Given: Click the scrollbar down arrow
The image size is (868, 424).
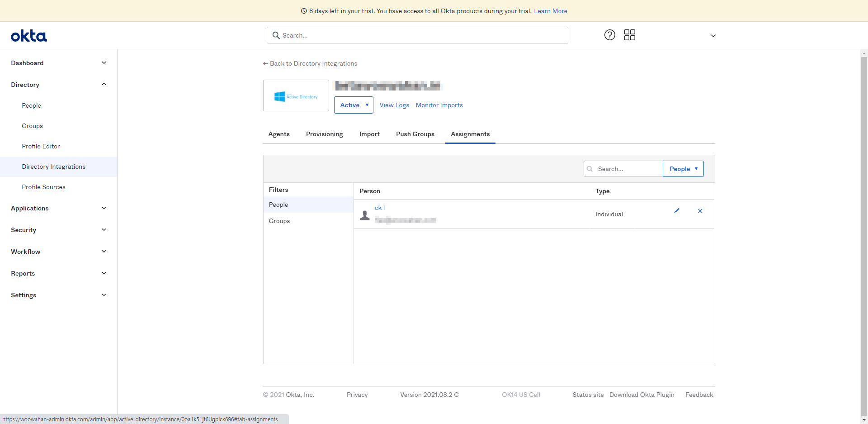Looking at the screenshot, I should pyautogui.click(x=864, y=420).
